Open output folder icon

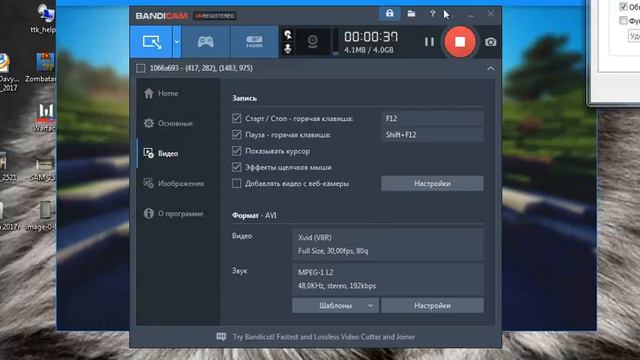[411, 14]
